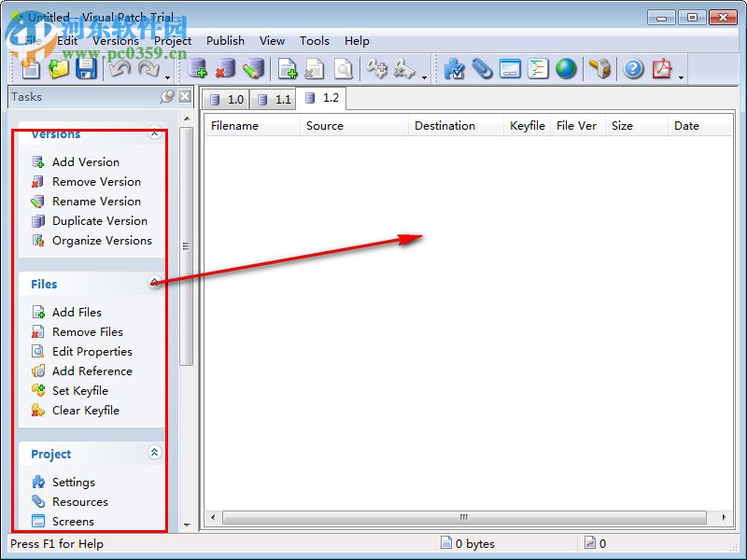Close the Tasks pane
747x560 pixels.
coord(185,97)
